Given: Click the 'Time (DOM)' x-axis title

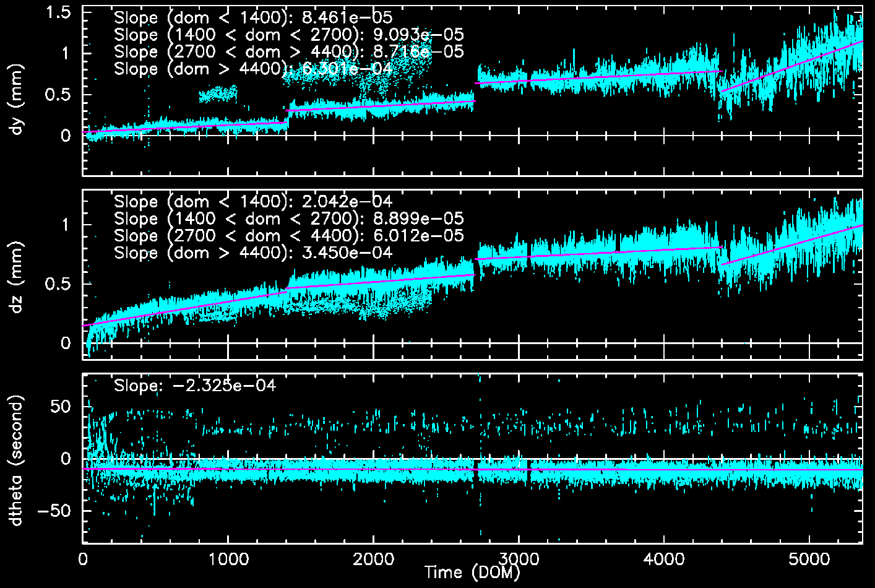Looking at the screenshot, I should (472, 573).
